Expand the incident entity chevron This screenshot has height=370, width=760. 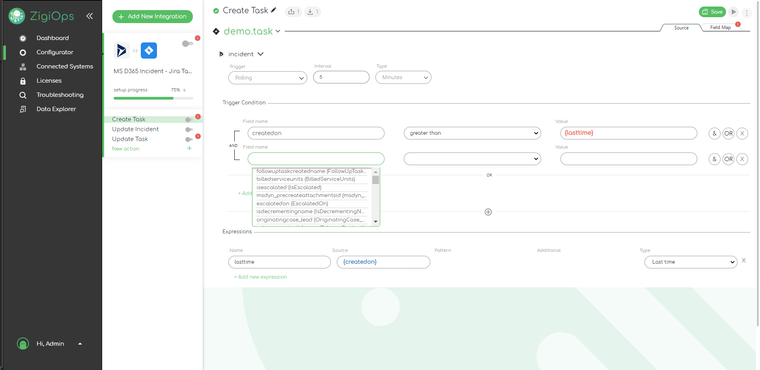[260, 54]
